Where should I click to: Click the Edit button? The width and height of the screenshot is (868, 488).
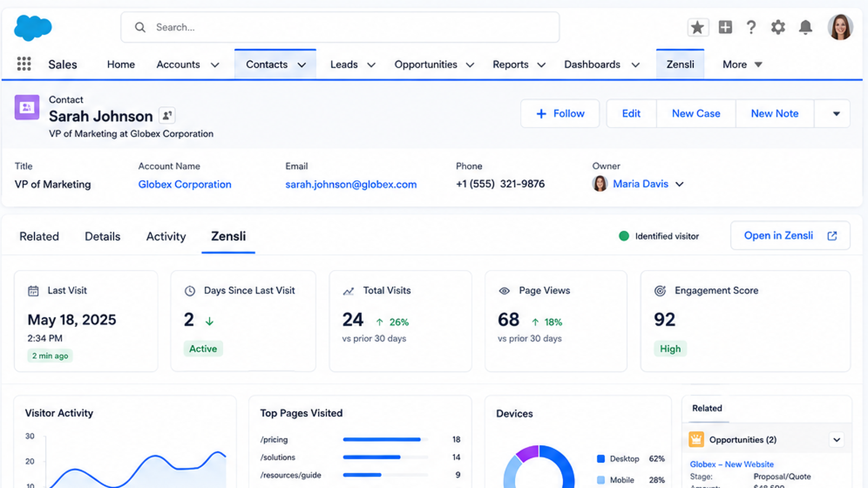[631, 113]
